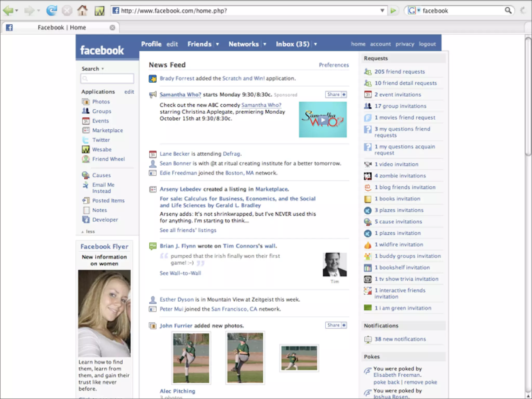Open the address bar history dropdown
The width and height of the screenshot is (532, 399).
[382, 11]
